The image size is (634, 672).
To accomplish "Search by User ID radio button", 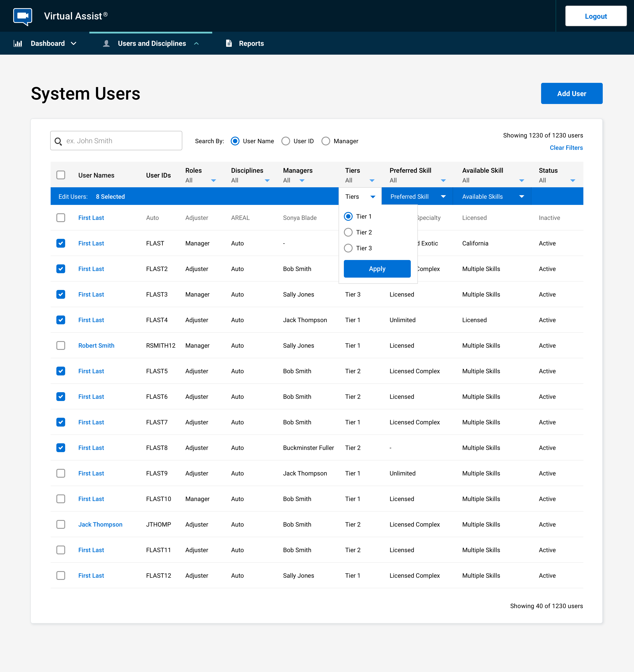I will click(286, 141).
